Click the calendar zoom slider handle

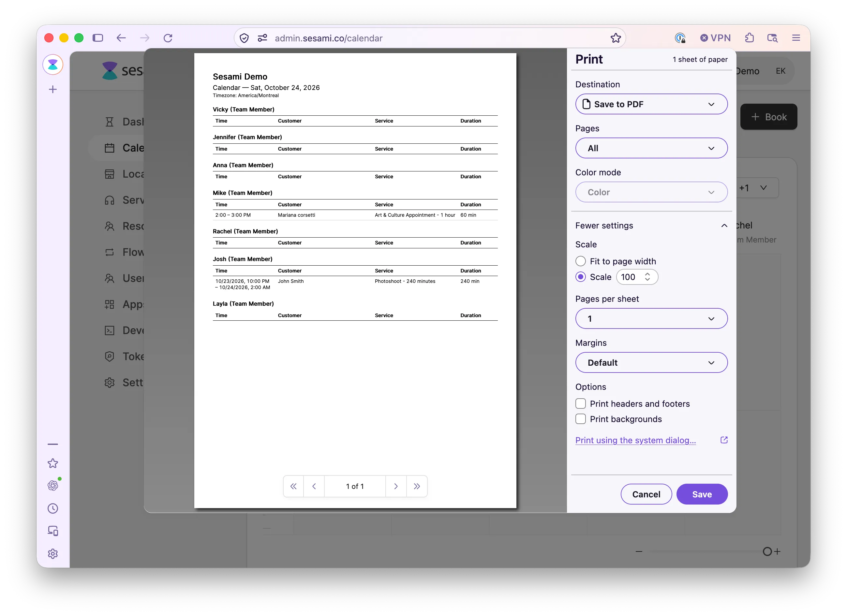(x=767, y=551)
